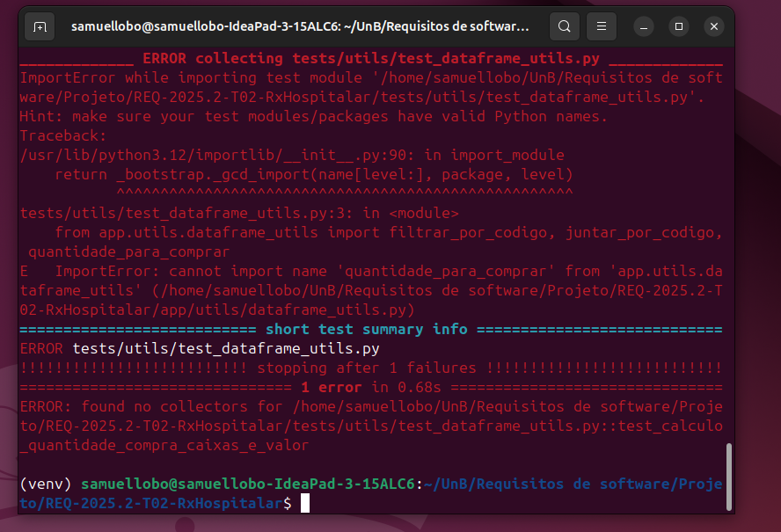Screen dimensions: 781x532
Task: Open the hamburger main menu
Action: [601, 26]
